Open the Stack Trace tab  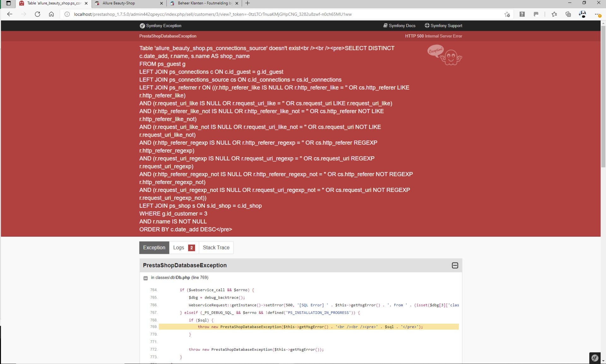(x=216, y=248)
